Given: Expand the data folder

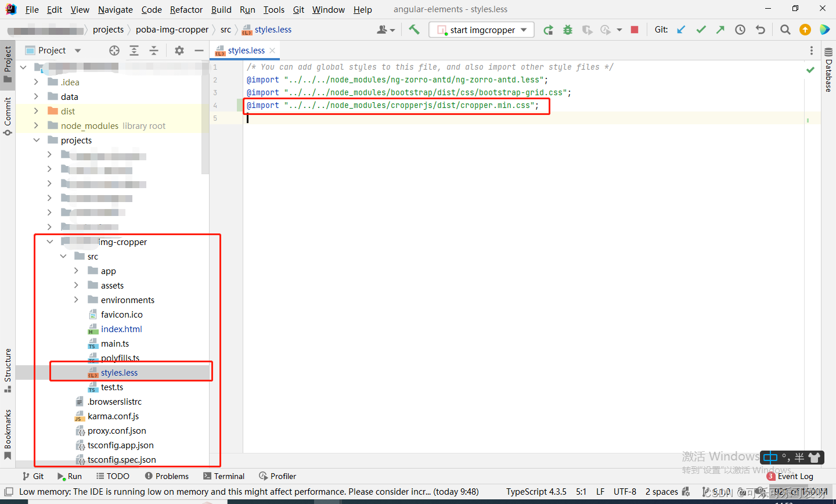Looking at the screenshot, I should coord(36,96).
